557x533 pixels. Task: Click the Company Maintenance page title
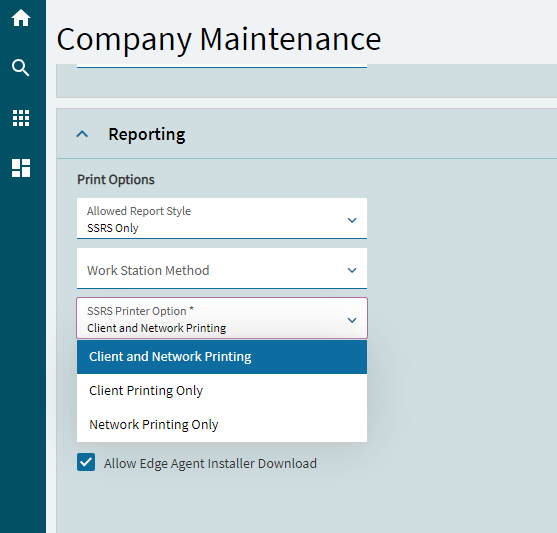coord(219,40)
